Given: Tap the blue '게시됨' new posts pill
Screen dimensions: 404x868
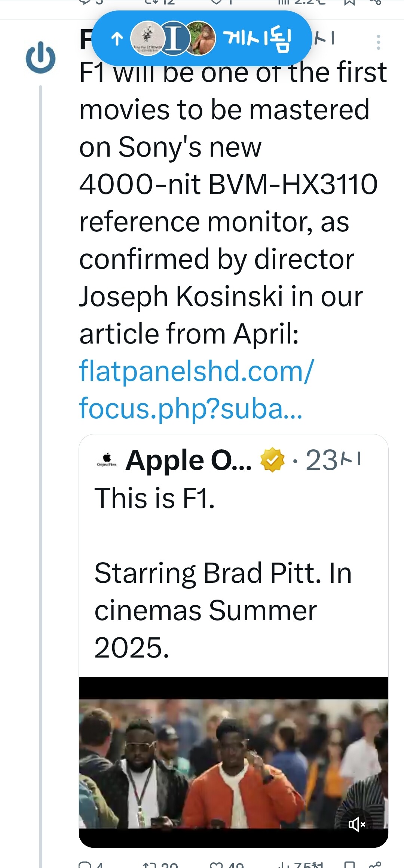Looking at the screenshot, I should pos(201,38).
